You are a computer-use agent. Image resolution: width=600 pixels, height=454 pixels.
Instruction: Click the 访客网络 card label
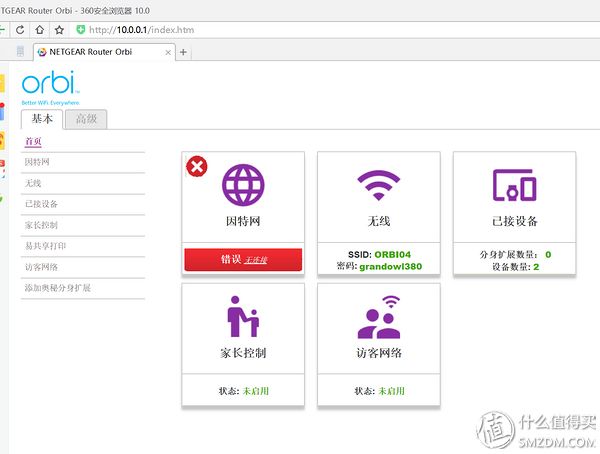379,353
